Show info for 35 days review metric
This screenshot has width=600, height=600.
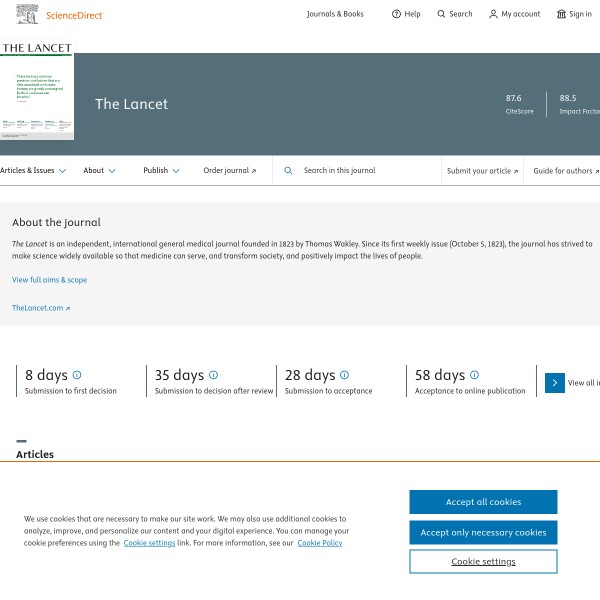click(x=213, y=375)
